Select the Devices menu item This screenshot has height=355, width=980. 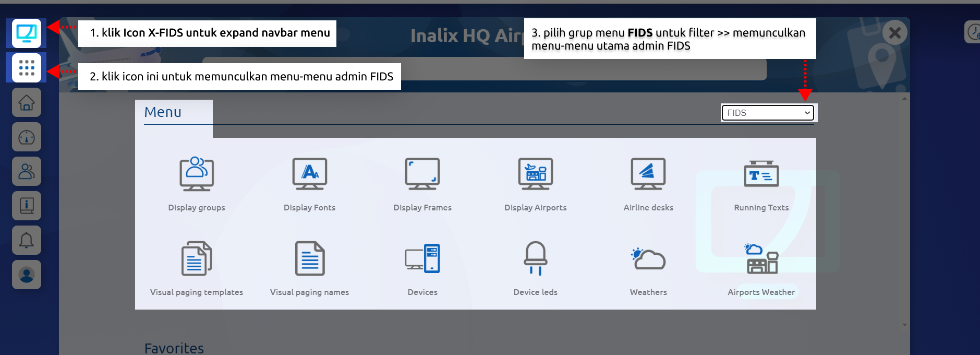[x=422, y=268]
